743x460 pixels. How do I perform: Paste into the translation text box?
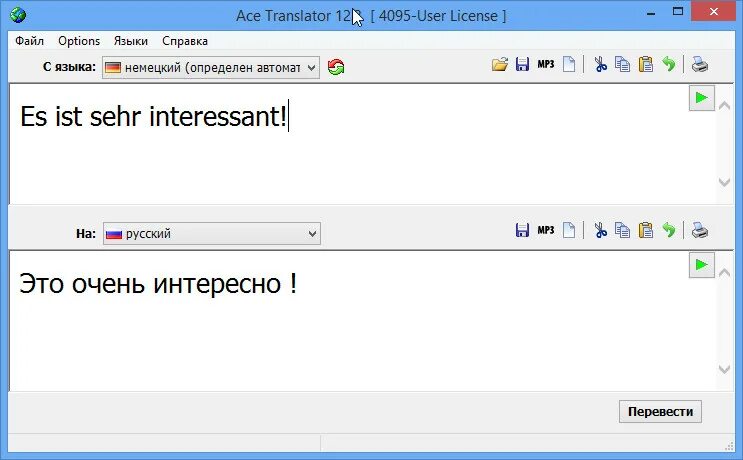coord(645,230)
